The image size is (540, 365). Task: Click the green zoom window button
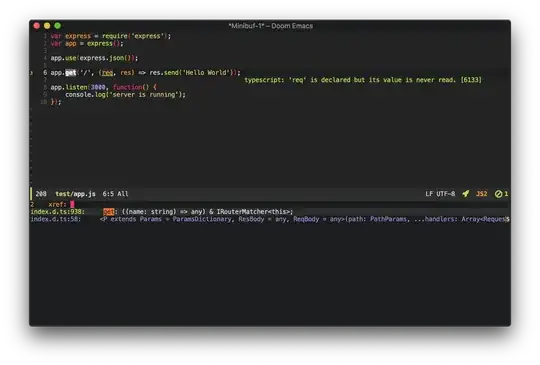point(58,25)
